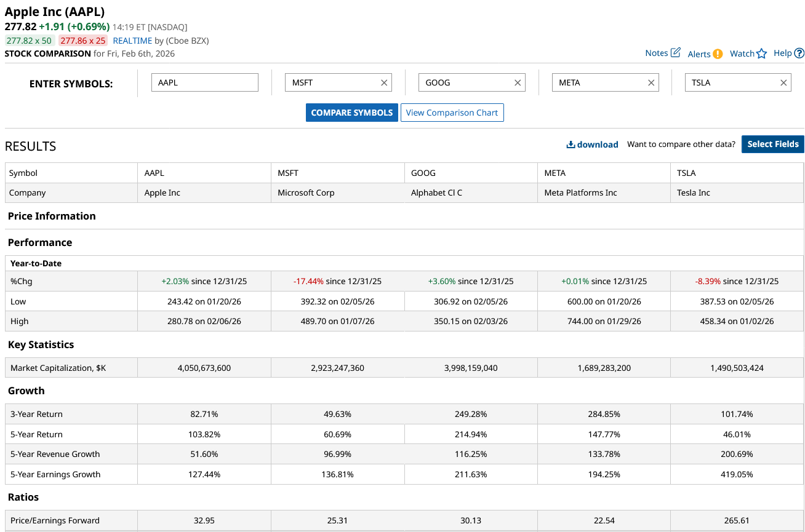Viewport: 805px width, 532px height.
Task: Click into the AAPL symbol input
Action: [x=204, y=82]
